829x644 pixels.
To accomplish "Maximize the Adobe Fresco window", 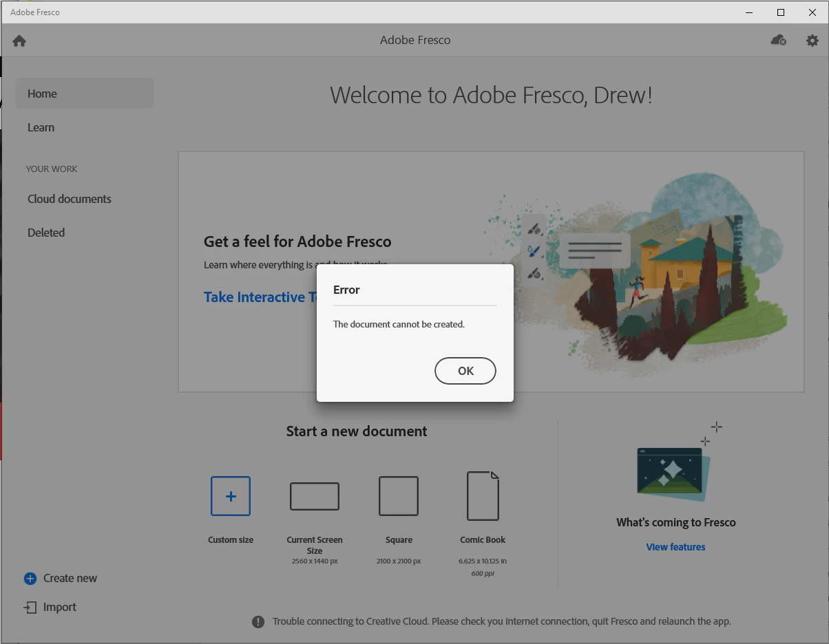I will (x=781, y=12).
